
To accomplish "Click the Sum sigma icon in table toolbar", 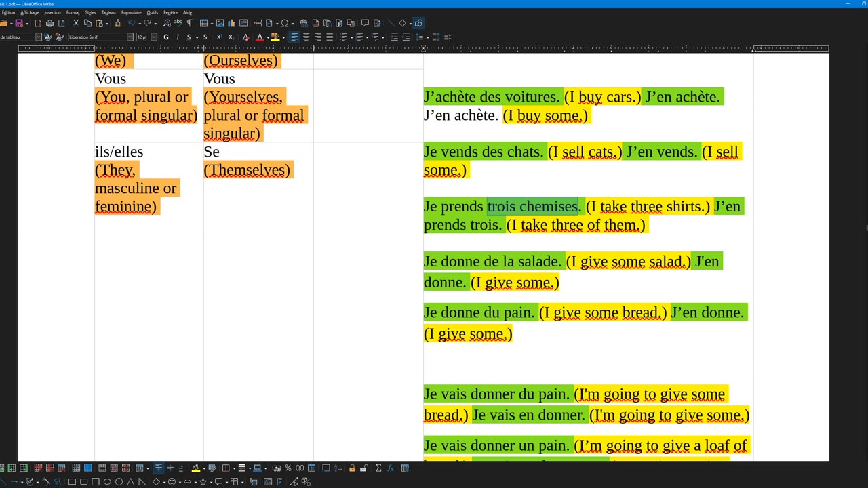I will click(x=378, y=468).
